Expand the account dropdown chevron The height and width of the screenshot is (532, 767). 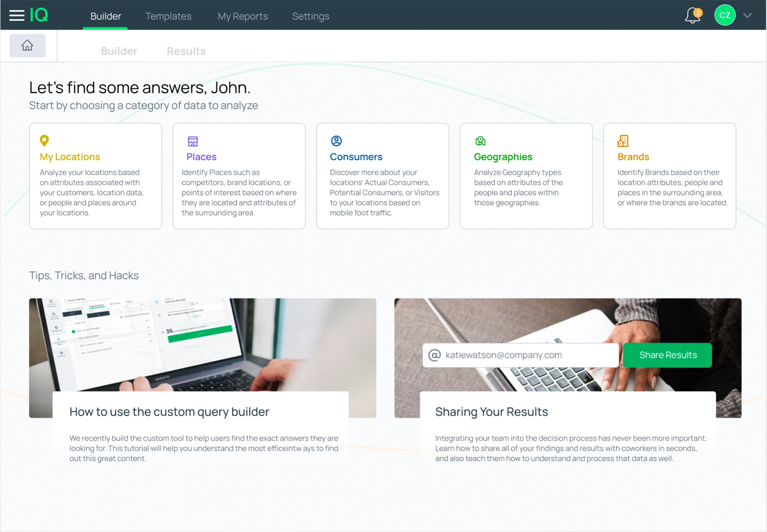(748, 15)
